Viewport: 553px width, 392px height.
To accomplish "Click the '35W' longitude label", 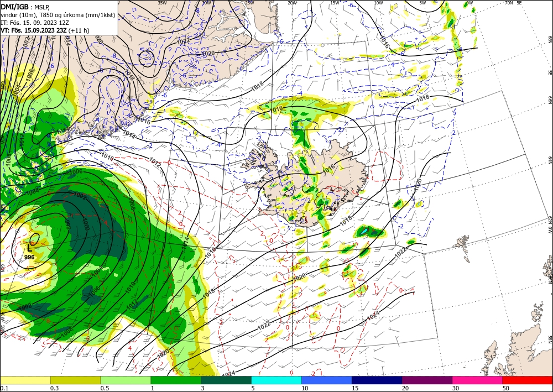I will (x=162, y=3).
